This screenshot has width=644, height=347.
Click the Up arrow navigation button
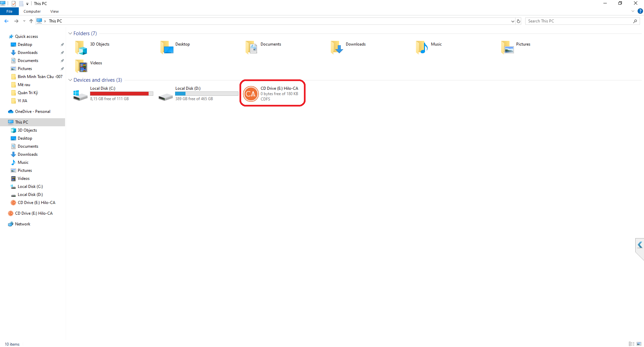[x=31, y=21]
